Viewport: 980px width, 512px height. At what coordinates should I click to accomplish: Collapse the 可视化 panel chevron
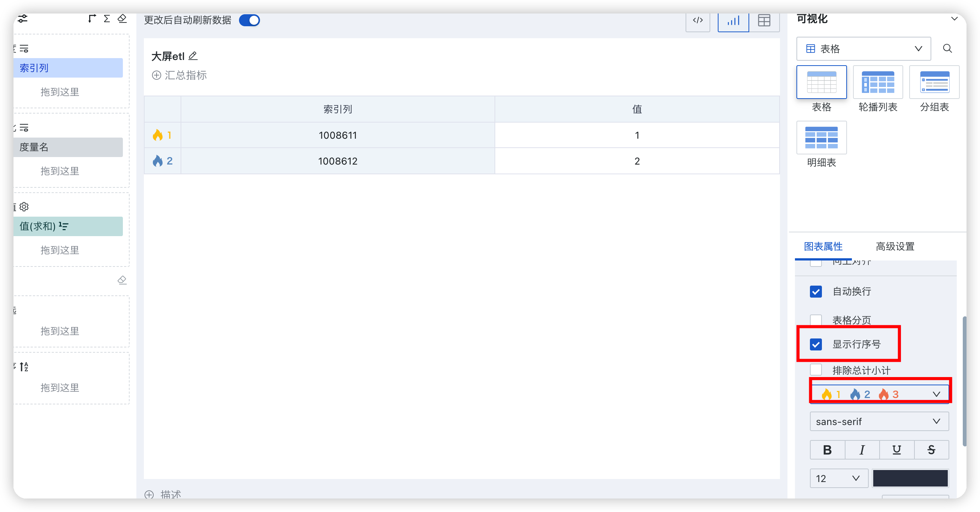[x=954, y=19]
